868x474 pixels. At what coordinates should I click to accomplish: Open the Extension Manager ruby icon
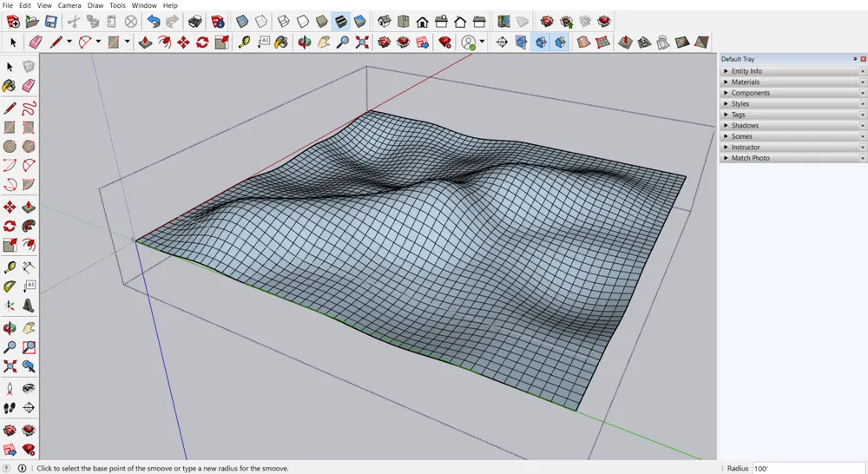(445, 42)
